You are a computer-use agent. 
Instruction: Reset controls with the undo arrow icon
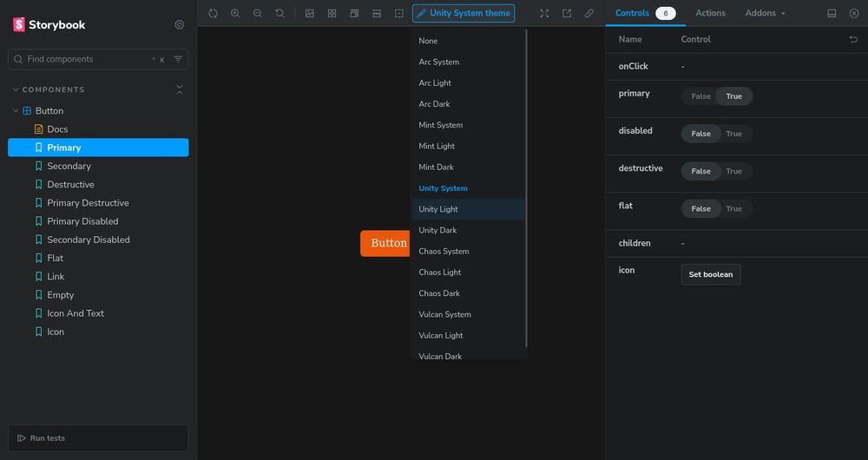click(x=853, y=39)
